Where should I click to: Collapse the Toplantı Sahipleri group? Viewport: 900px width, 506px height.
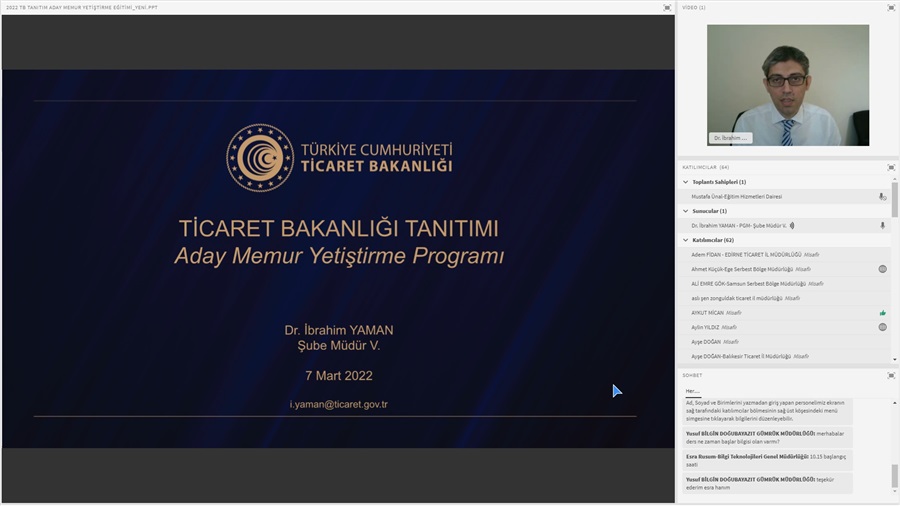(686, 182)
